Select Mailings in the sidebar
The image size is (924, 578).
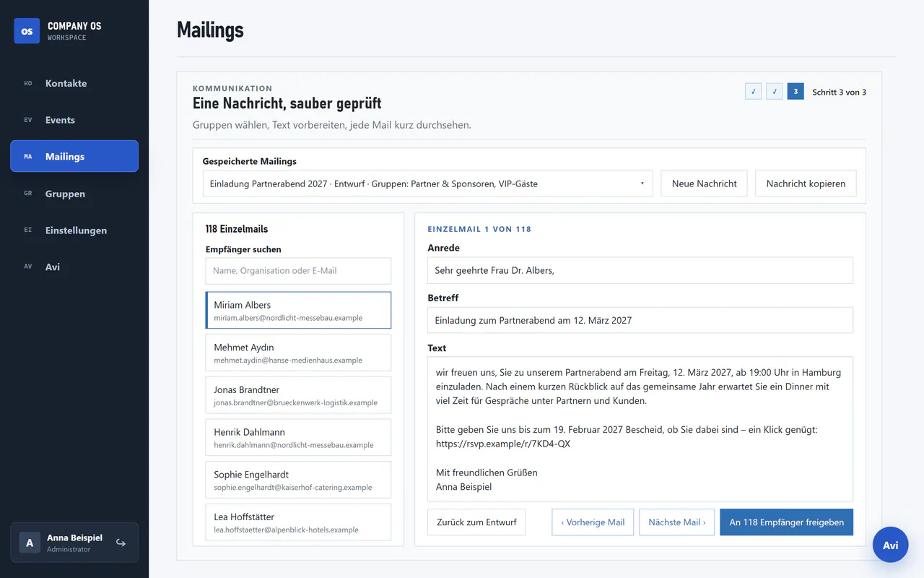click(x=74, y=156)
